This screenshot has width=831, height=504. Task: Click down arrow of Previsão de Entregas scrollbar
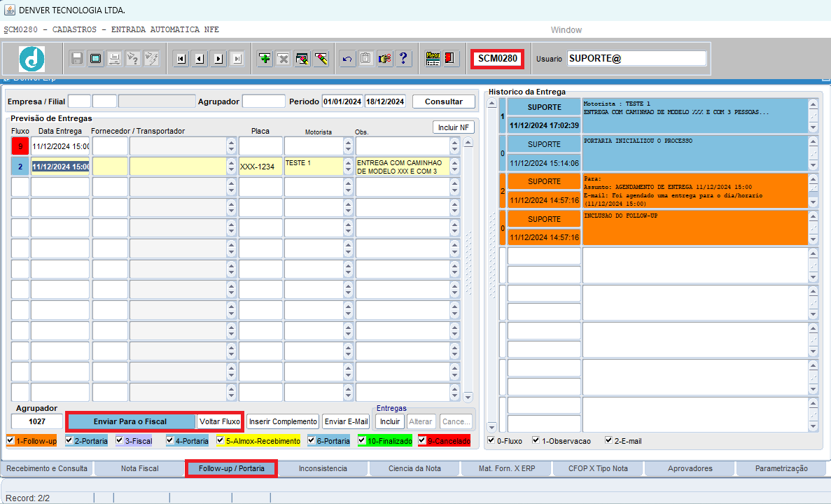click(x=468, y=397)
